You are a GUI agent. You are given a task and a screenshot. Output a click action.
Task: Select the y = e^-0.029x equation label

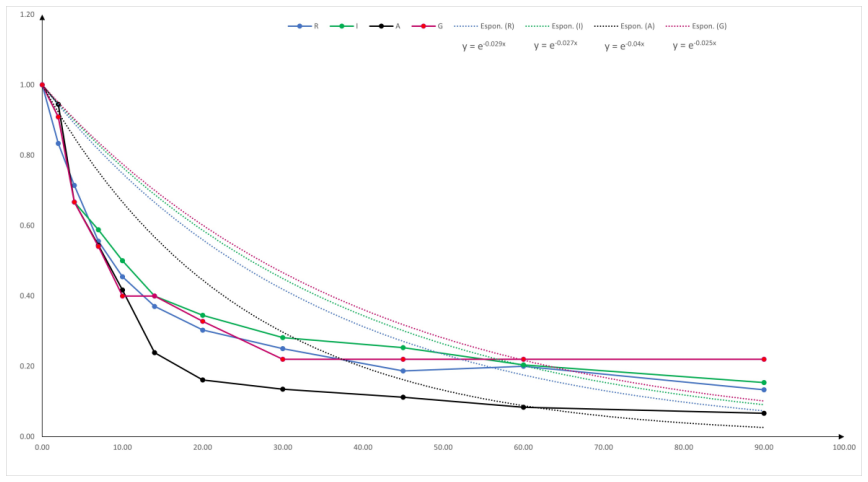[484, 45]
